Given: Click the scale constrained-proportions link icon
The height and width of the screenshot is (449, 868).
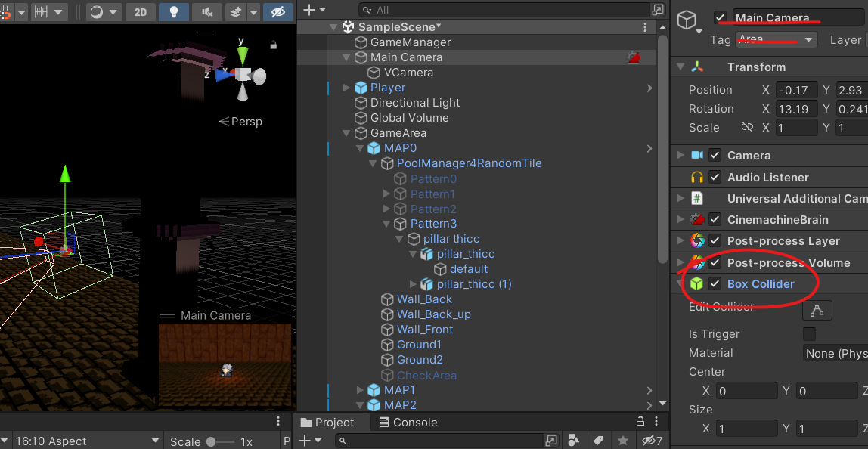Looking at the screenshot, I should click(x=747, y=128).
